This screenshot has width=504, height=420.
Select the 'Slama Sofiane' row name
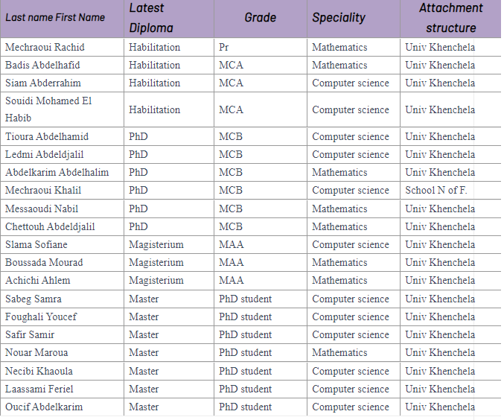36,244
